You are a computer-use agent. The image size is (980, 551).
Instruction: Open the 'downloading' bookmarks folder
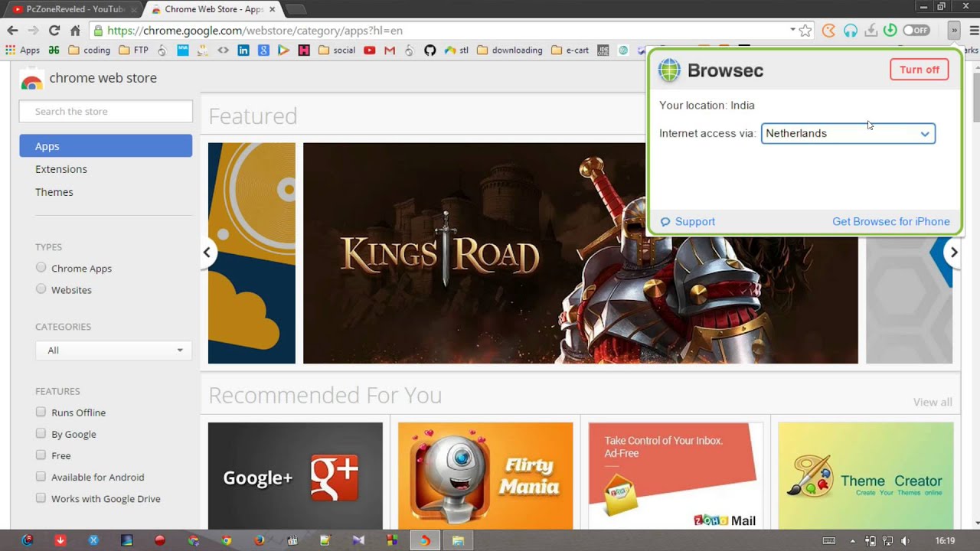click(x=510, y=51)
